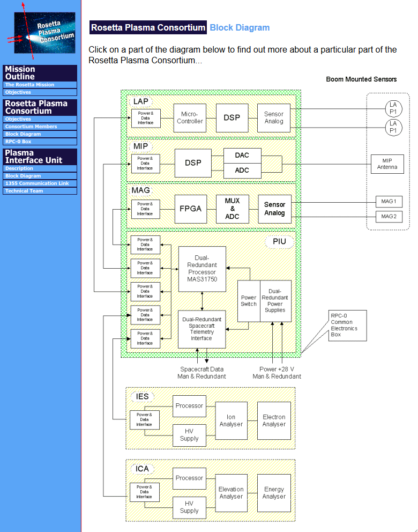
Task: Click the MIP Antenna box
Action: click(387, 164)
